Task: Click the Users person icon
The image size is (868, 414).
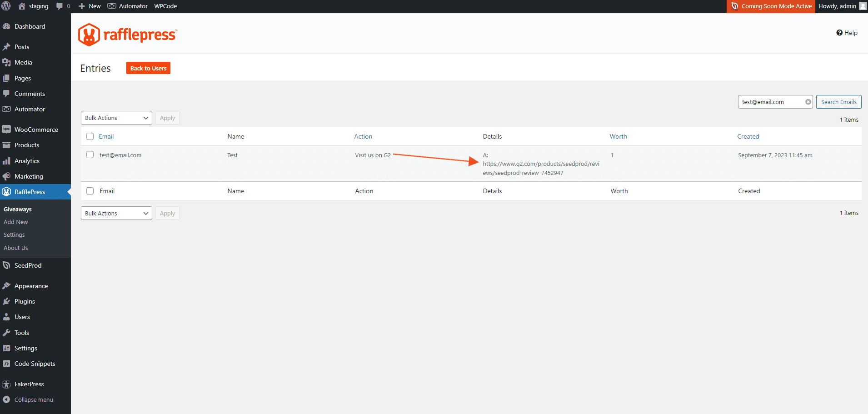Action: coord(6,317)
